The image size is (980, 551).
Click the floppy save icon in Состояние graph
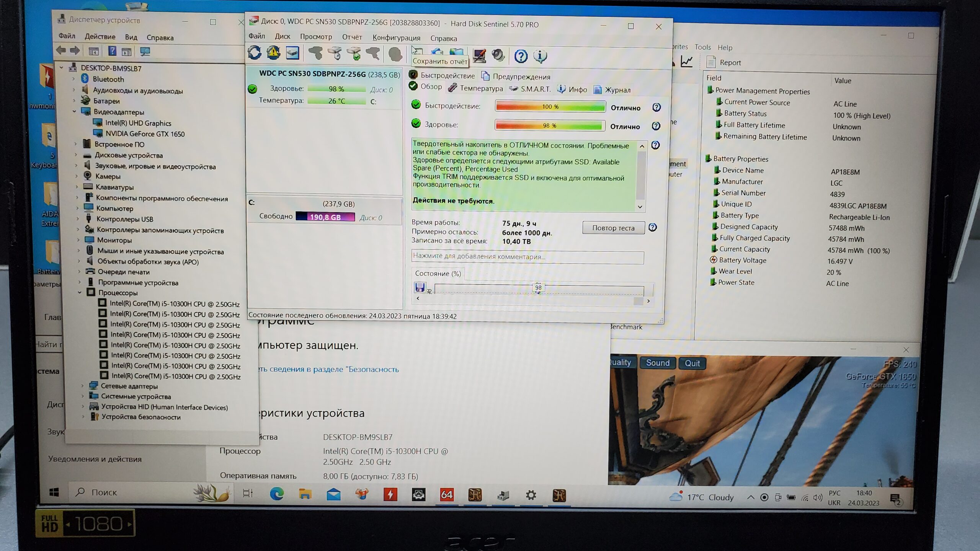pyautogui.click(x=420, y=287)
